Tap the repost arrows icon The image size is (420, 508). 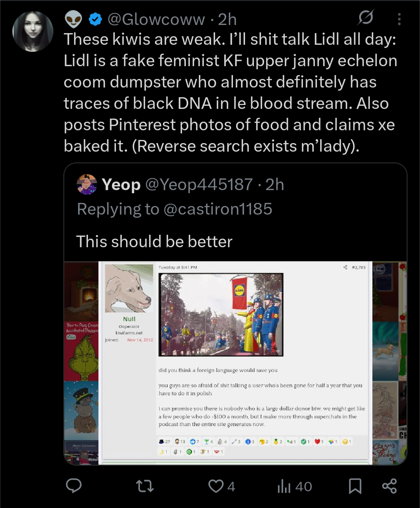[x=145, y=486]
